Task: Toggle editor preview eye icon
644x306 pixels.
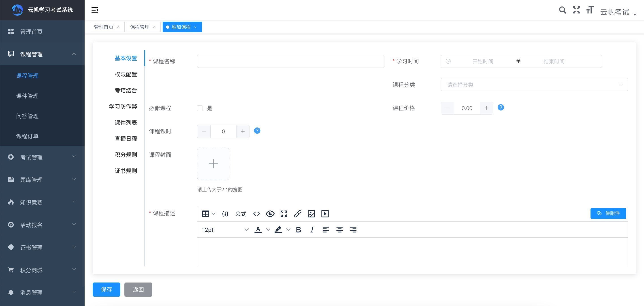Action: point(270,214)
